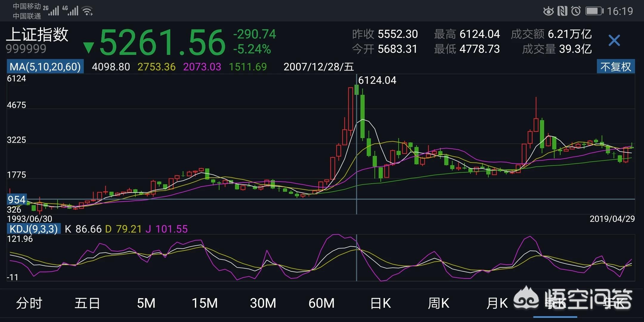Click the 昨收 5552.30 value
The width and height of the screenshot is (644, 322).
coord(398,34)
